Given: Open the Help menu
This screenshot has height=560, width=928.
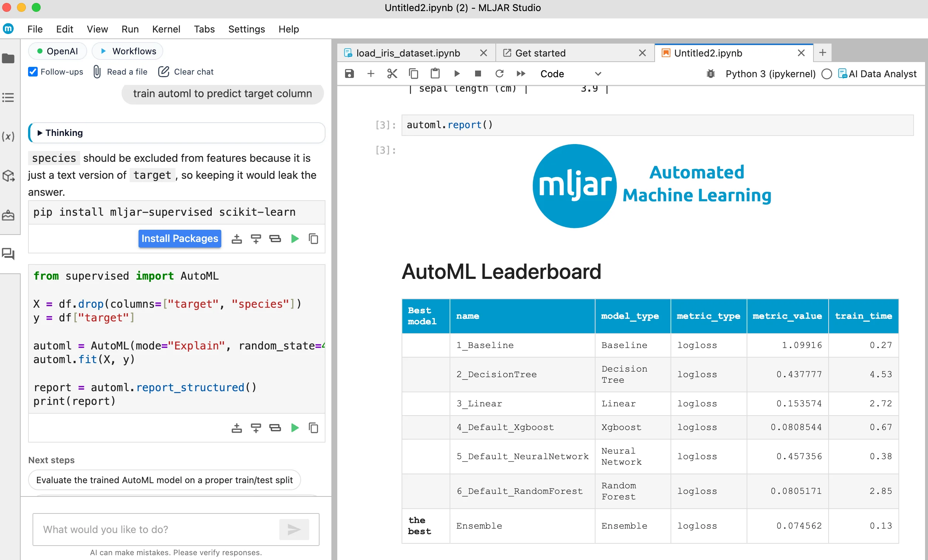Looking at the screenshot, I should [x=289, y=29].
